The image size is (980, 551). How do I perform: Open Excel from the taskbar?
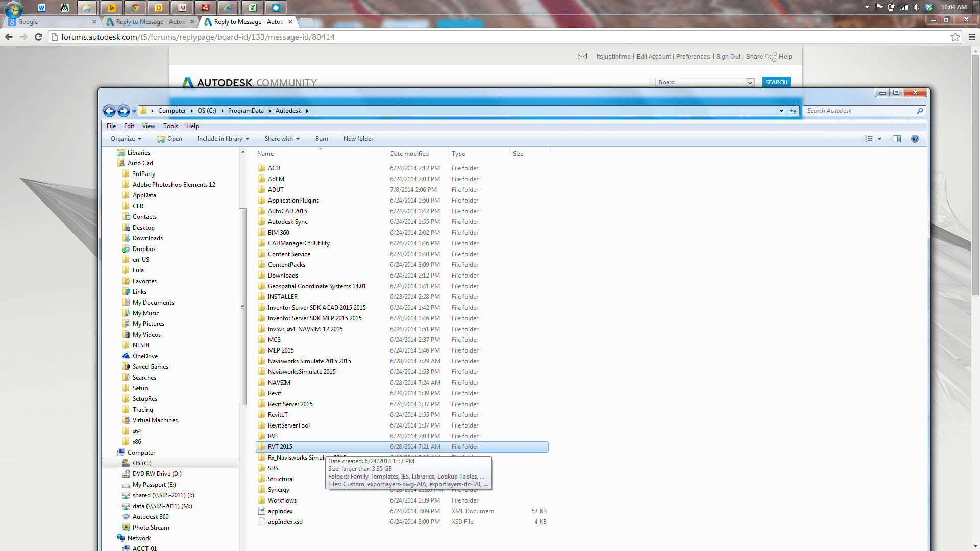252,7
